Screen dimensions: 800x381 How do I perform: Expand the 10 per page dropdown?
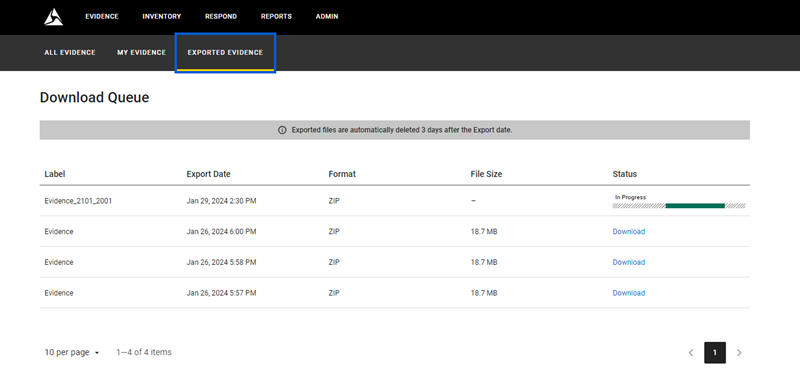(72, 352)
